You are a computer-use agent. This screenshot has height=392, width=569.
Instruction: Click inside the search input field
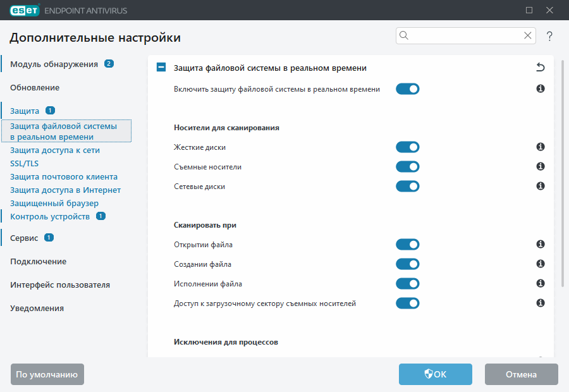click(x=462, y=35)
